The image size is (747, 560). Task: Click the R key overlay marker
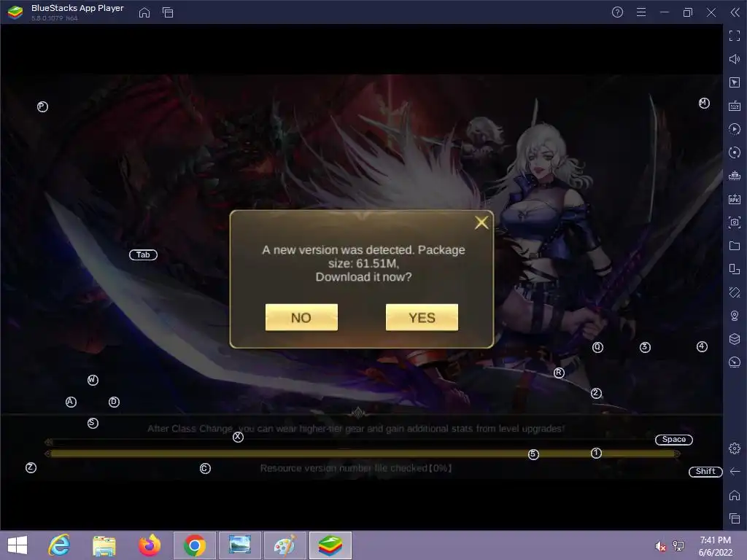click(559, 373)
